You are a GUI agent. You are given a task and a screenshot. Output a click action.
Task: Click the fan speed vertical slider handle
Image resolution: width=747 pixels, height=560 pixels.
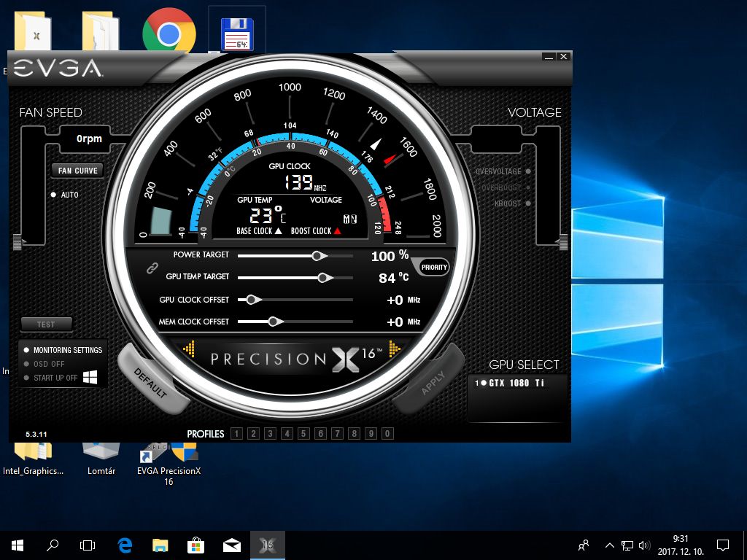coord(18,242)
